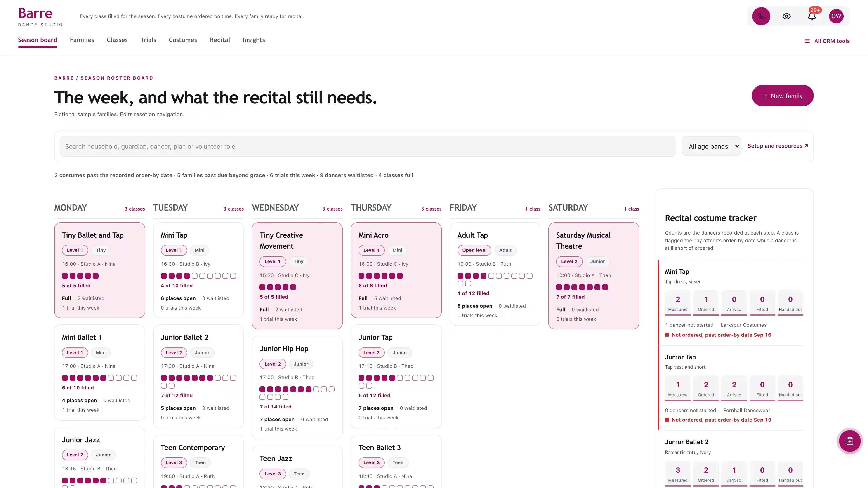Open the Insights tab

254,40
